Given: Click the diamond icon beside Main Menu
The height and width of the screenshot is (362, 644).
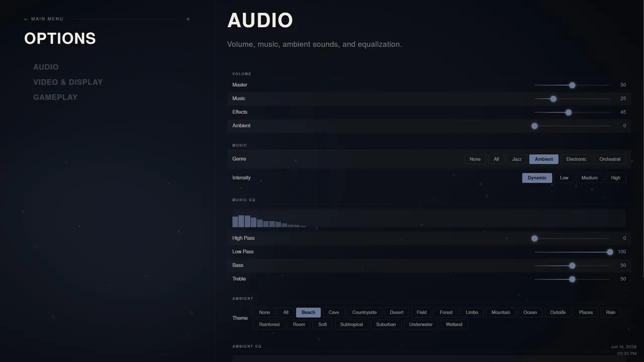Looking at the screenshot, I should click(188, 19).
